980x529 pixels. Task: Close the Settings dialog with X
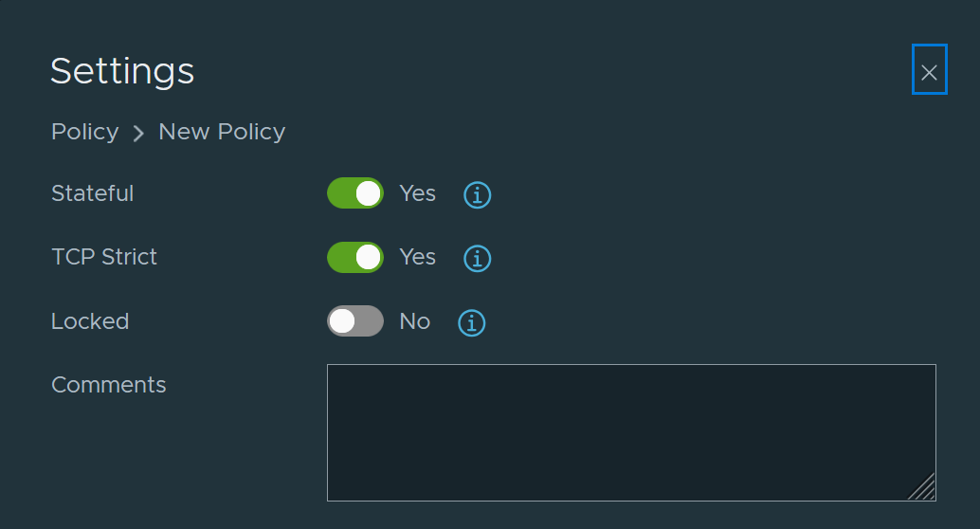click(x=930, y=69)
